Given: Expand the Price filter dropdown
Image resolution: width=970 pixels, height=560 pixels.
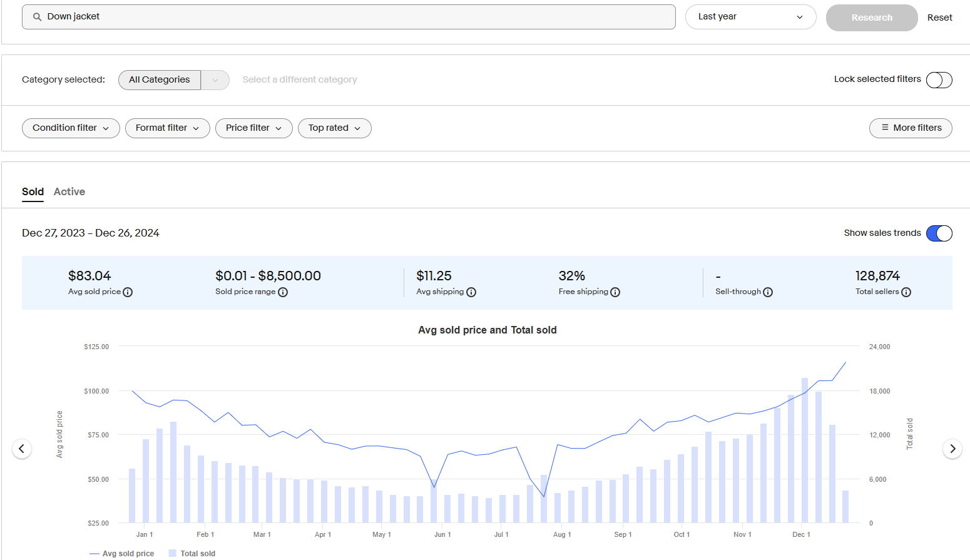Looking at the screenshot, I should 253,128.
